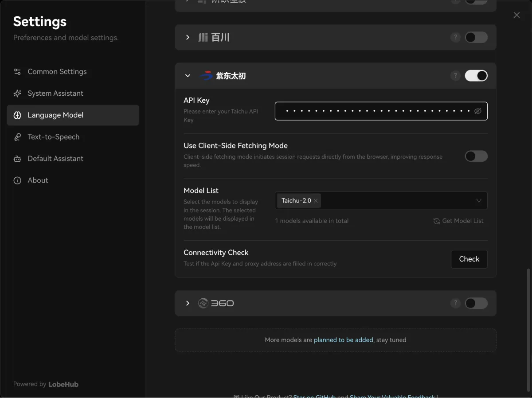Expand the Baichuan provider section
Viewport: 532px width, 398px height.
188,38
